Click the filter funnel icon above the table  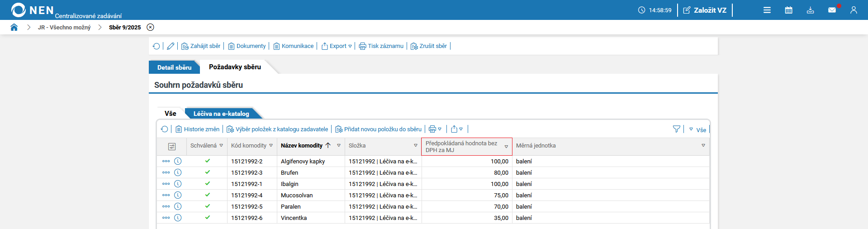[x=676, y=129]
